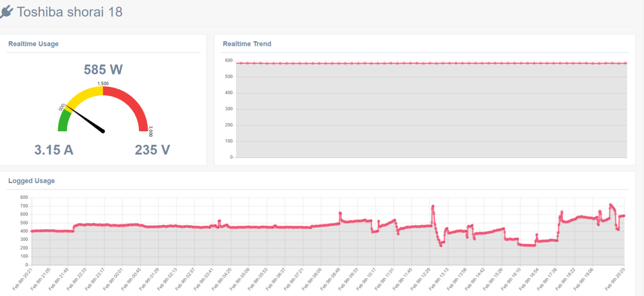Viewport: 644px width, 296px height.
Task: Click the 700 W peak point near Feb 9th 12:29
Action: (x=433, y=206)
